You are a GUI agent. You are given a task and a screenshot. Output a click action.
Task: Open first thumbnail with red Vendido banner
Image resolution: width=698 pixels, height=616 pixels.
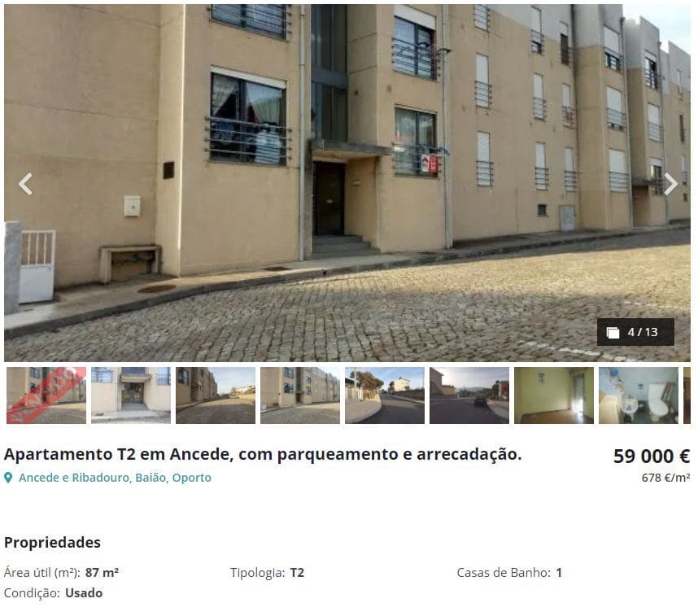46,395
